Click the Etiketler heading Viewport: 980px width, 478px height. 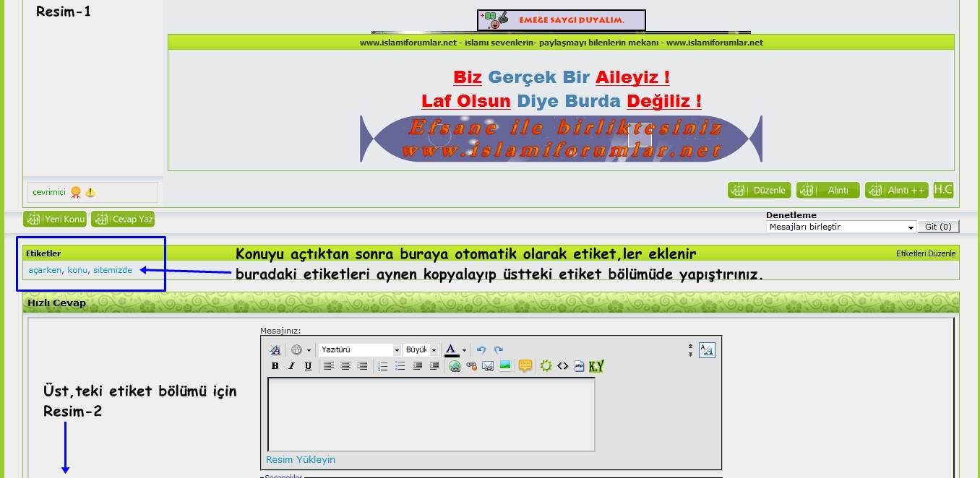[x=43, y=253]
